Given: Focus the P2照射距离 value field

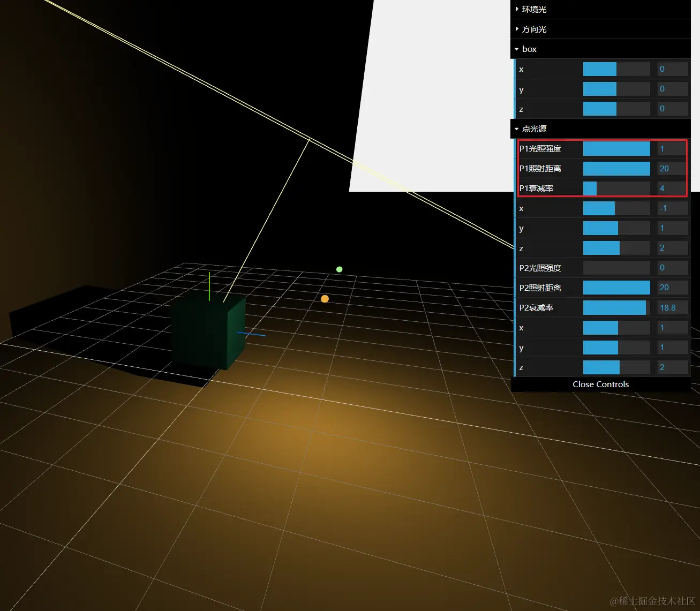Looking at the screenshot, I should (673, 288).
